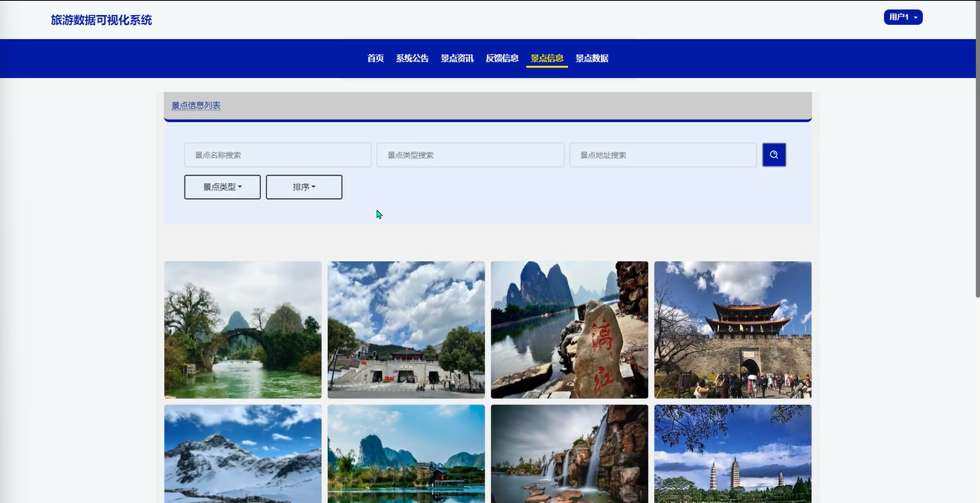This screenshot has width=980, height=503.
Task: Click the magnifier search button
Action: click(774, 155)
